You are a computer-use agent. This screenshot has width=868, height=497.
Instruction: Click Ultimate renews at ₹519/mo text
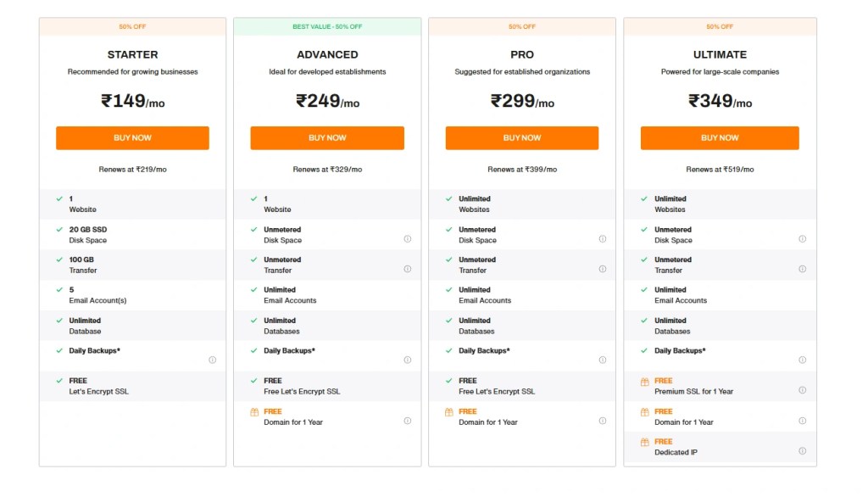click(720, 170)
